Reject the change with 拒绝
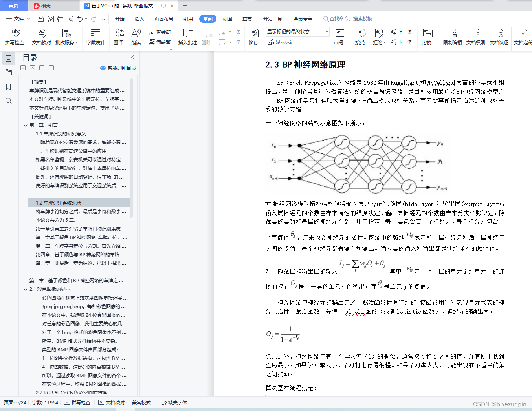 coord(379,37)
